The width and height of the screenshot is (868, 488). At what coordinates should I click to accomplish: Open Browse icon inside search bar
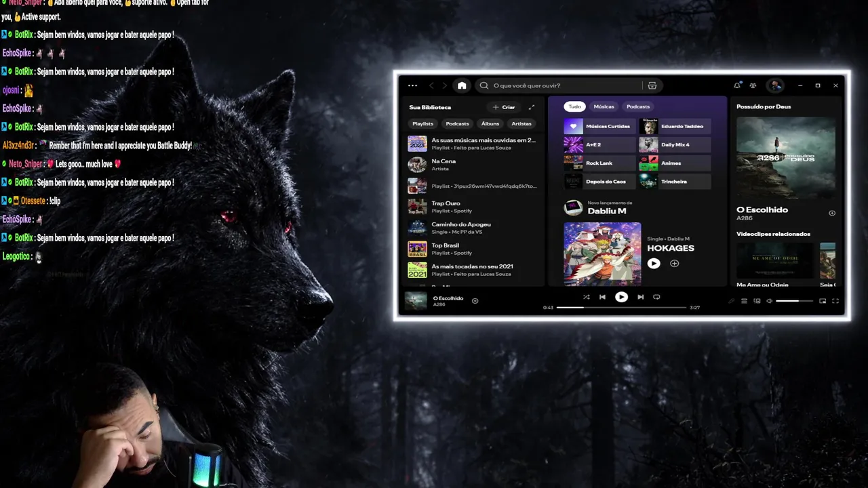[652, 85]
